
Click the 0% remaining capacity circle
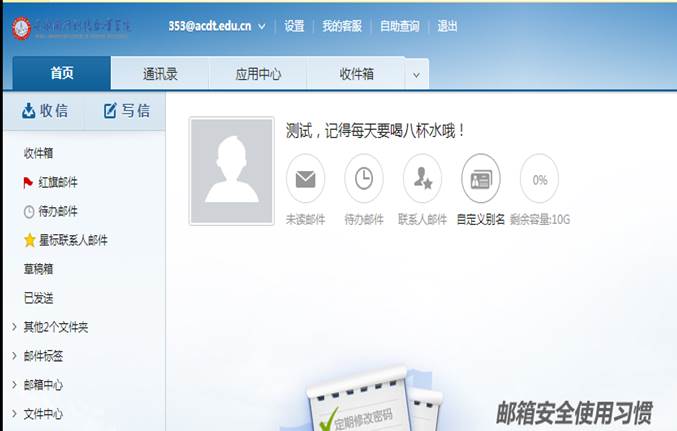(540, 180)
